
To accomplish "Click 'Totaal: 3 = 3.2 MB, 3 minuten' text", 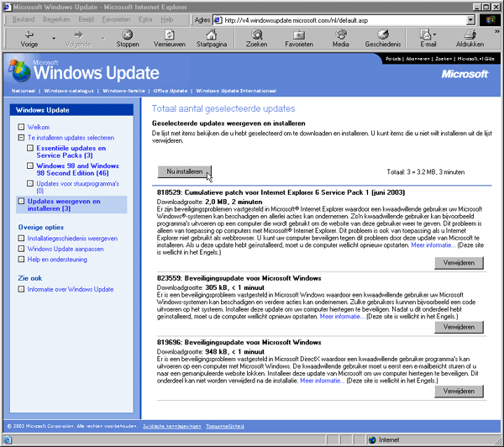I will tap(426, 172).
